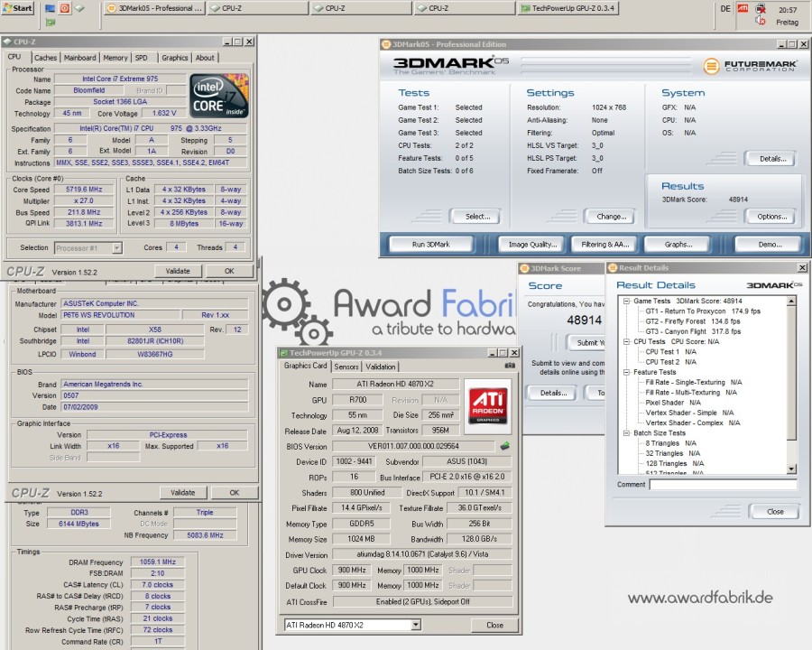Switch to the Sensors tab in GPU-Z
812x650 pixels.
[346, 367]
